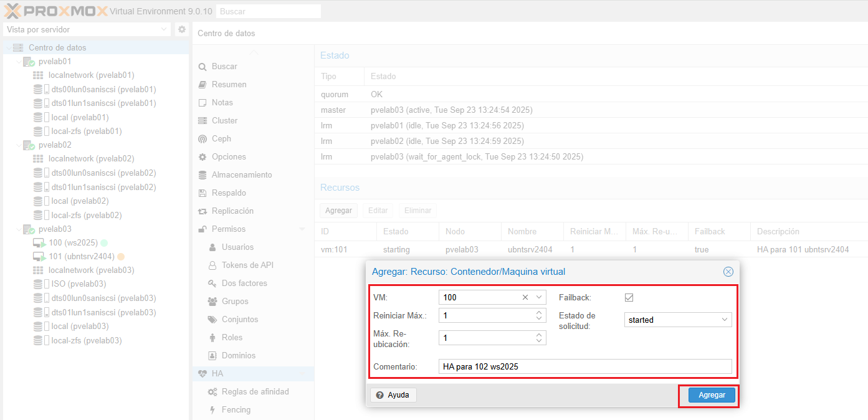This screenshot has height=420, width=868.
Task: Open Permisos unlock icon
Action: [202, 229]
